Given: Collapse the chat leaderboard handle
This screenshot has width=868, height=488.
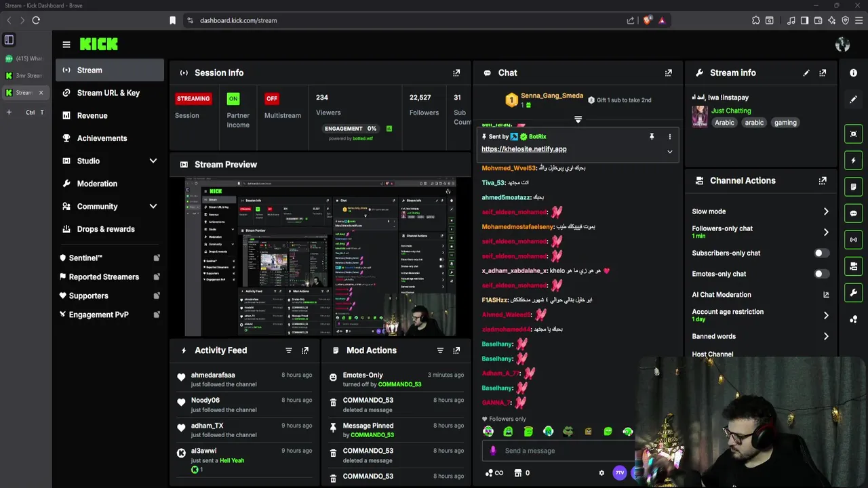Looking at the screenshot, I should [578, 119].
